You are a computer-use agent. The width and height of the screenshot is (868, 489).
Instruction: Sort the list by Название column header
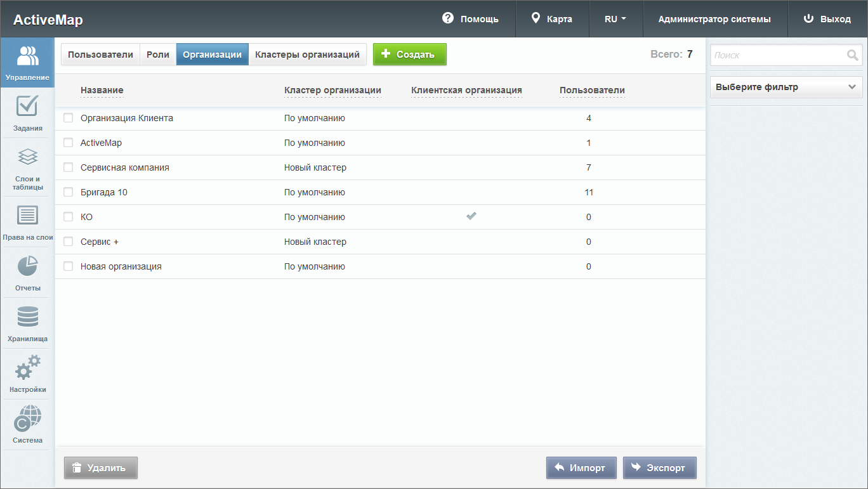[x=102, y=90]
